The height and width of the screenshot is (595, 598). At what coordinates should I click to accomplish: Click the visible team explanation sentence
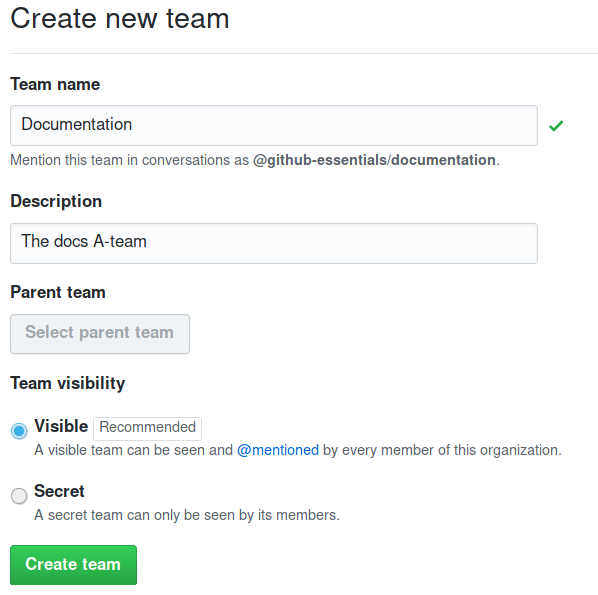(x=298, y=450)
